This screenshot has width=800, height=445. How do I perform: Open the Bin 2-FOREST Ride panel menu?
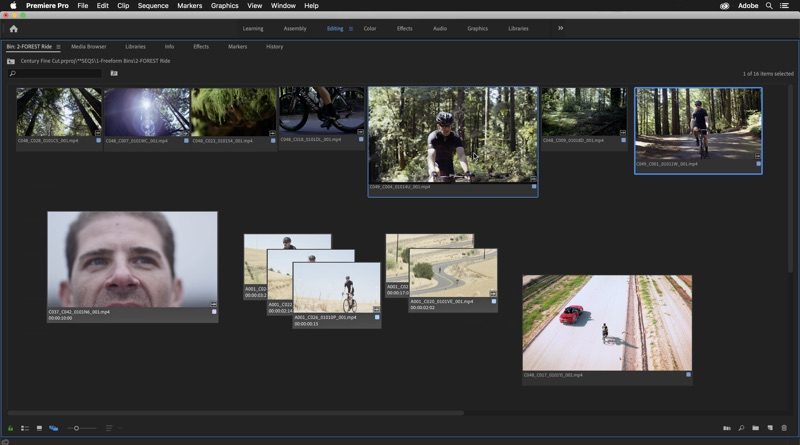point(59,47)
